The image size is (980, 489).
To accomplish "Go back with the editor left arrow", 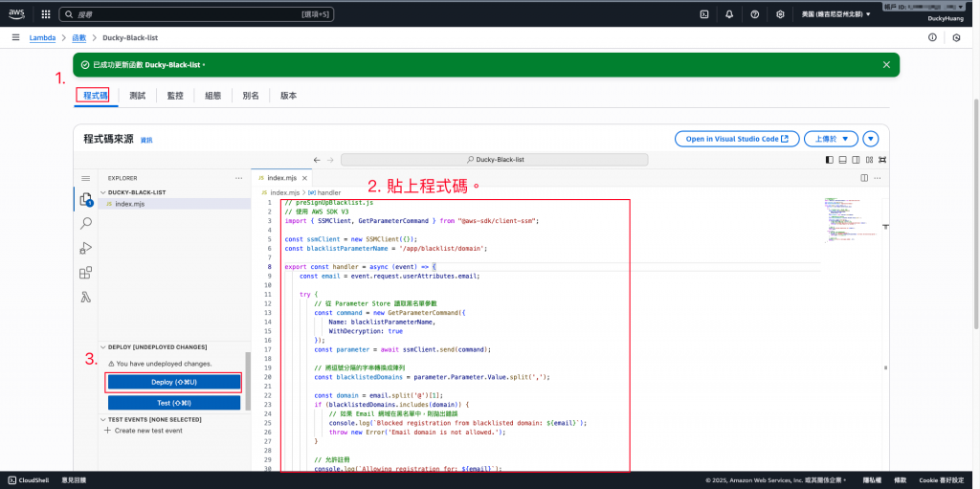I will click(x=317, y=160).
